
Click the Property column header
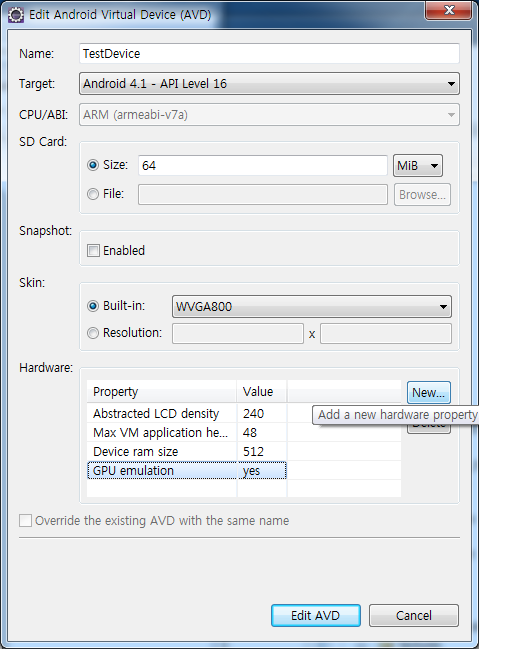[x=161, y=392]
